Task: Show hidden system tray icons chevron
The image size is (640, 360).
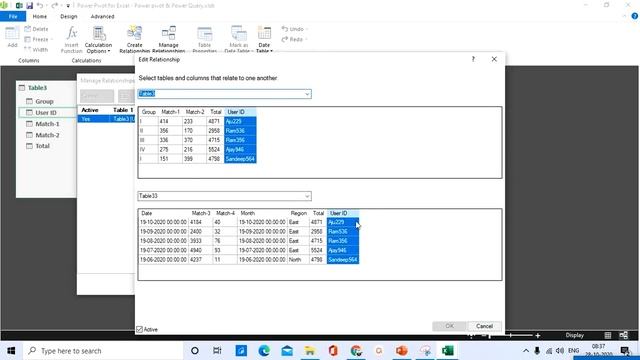Action: click(526, 351)
